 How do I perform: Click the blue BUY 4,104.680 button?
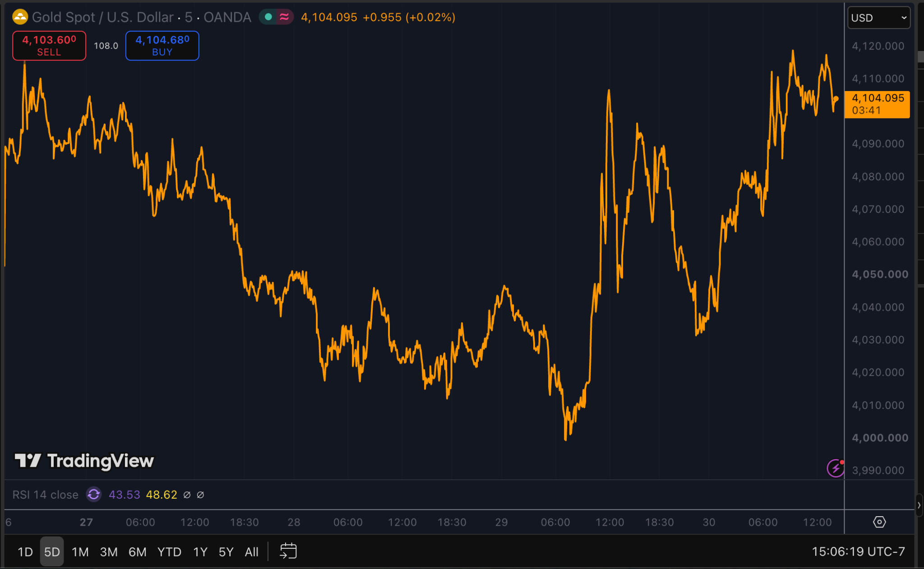[x=162, y=46]
